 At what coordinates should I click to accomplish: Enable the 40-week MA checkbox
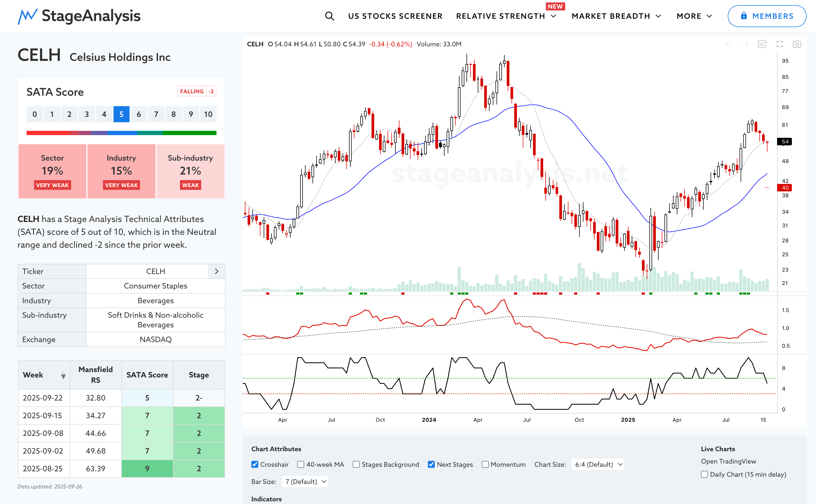[301, 464]
